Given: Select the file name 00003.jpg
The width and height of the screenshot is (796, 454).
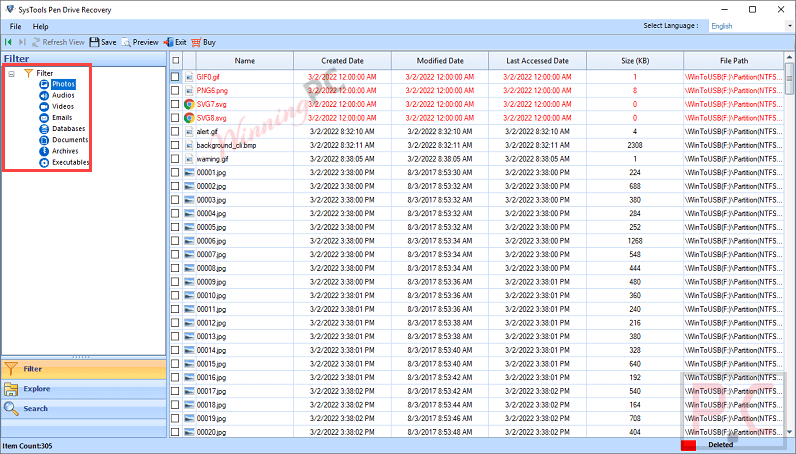Looking at the screenshot, I should click(211, 200).
